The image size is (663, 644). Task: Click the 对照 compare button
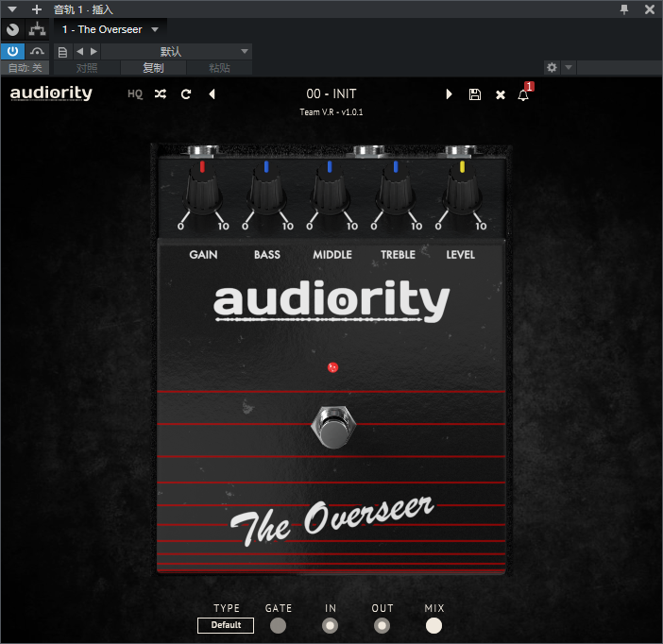pos(87,68)
